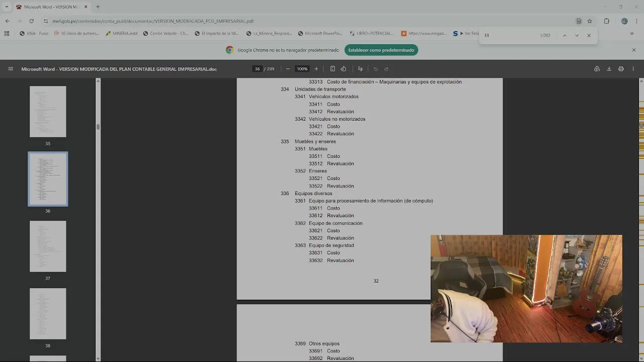Open Chrome main menu
This screenshot has width=644, height=362.
(x=636, y=21)
